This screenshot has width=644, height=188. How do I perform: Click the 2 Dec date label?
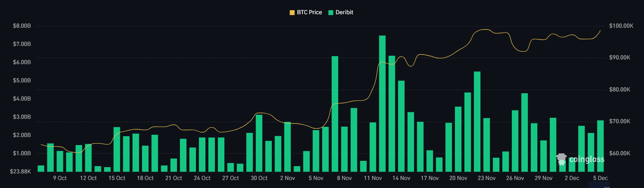click(572, 178)
